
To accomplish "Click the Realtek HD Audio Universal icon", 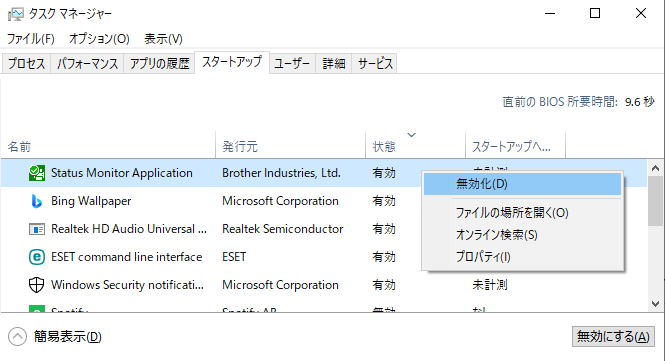I will pos(37,229).
